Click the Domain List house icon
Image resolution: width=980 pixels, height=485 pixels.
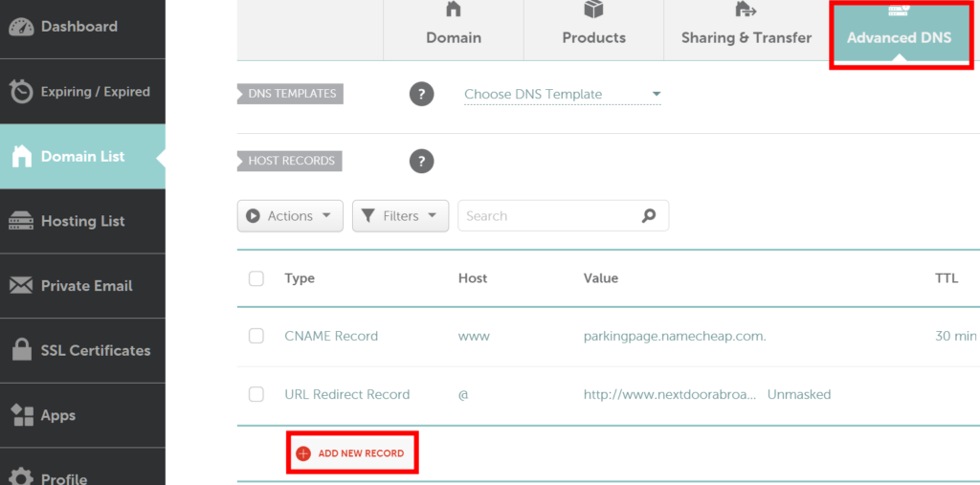22,156
